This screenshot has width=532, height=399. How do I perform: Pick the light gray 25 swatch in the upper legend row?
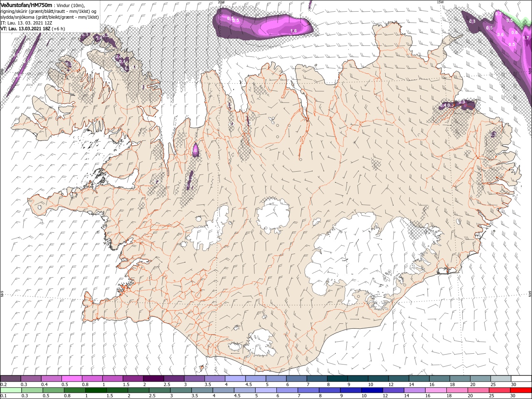click(501, 378)
